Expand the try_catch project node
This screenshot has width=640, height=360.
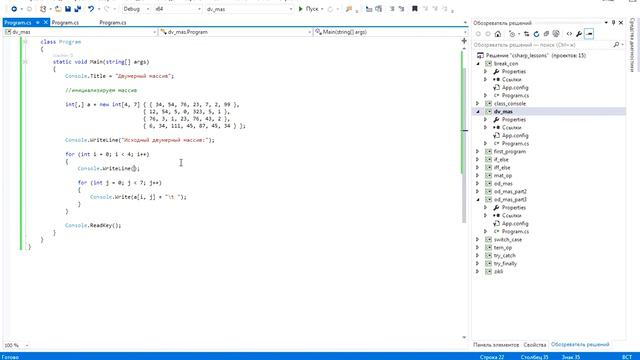coord(478,256)
